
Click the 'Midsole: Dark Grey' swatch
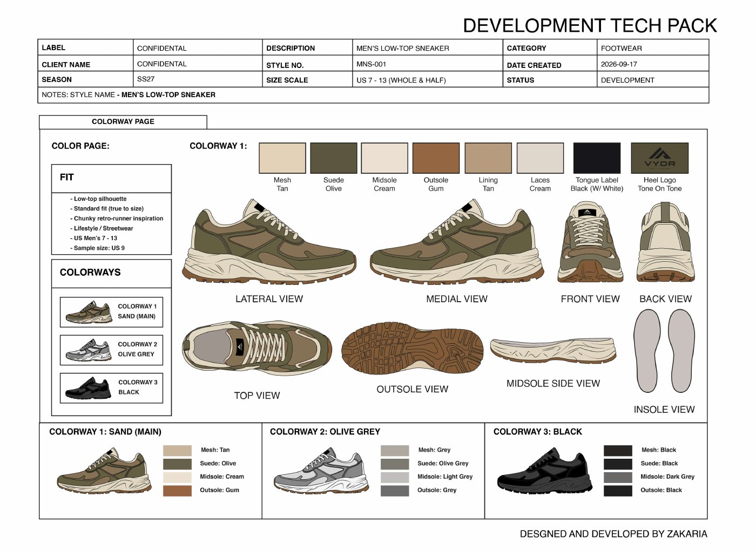pos(618,478)
